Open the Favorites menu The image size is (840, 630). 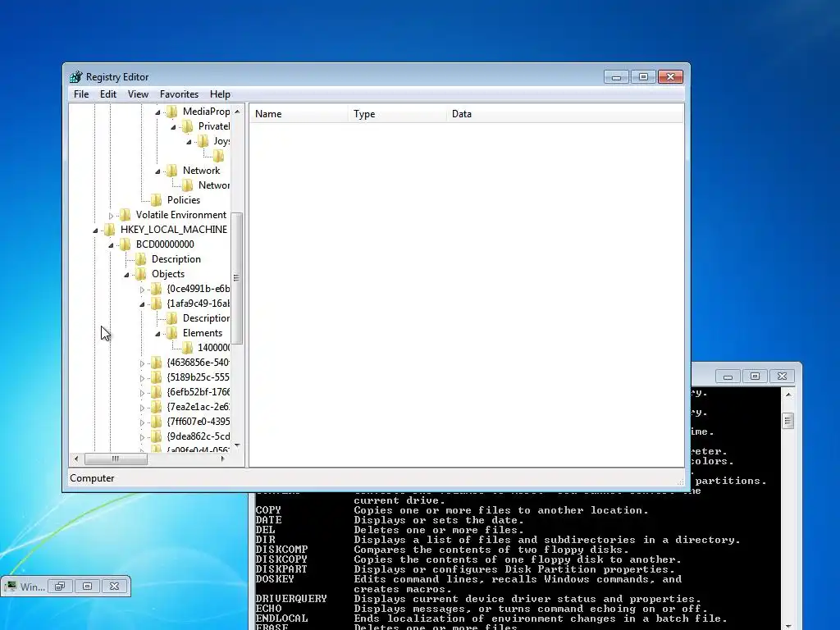tap(179, 94)
